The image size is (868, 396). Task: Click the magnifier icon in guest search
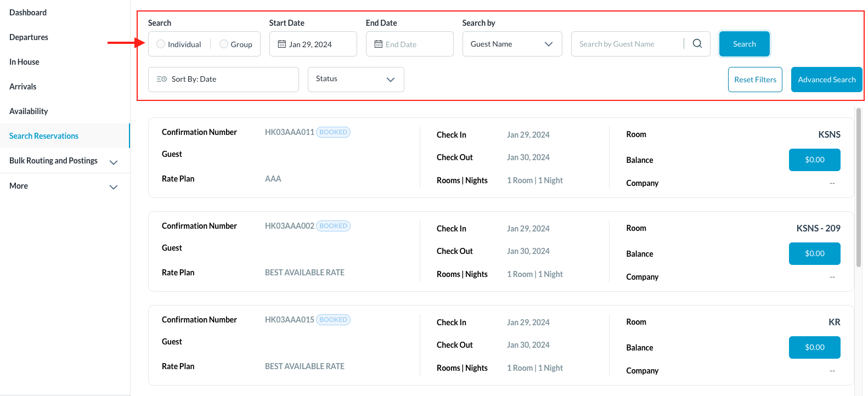click(x=697, y=43)
